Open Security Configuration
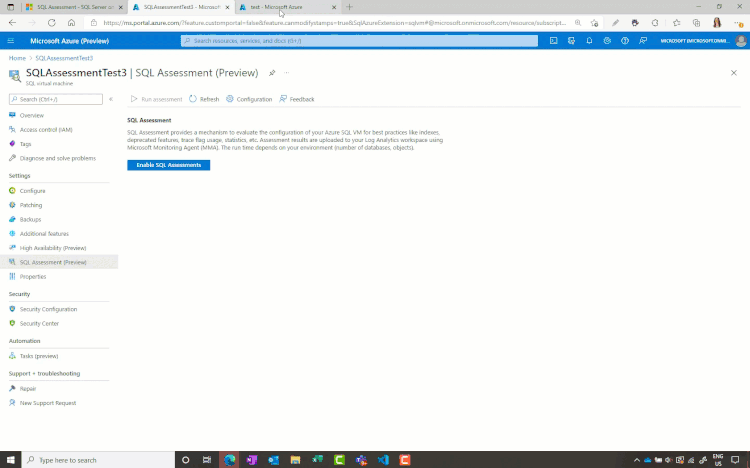 (48, 309)
